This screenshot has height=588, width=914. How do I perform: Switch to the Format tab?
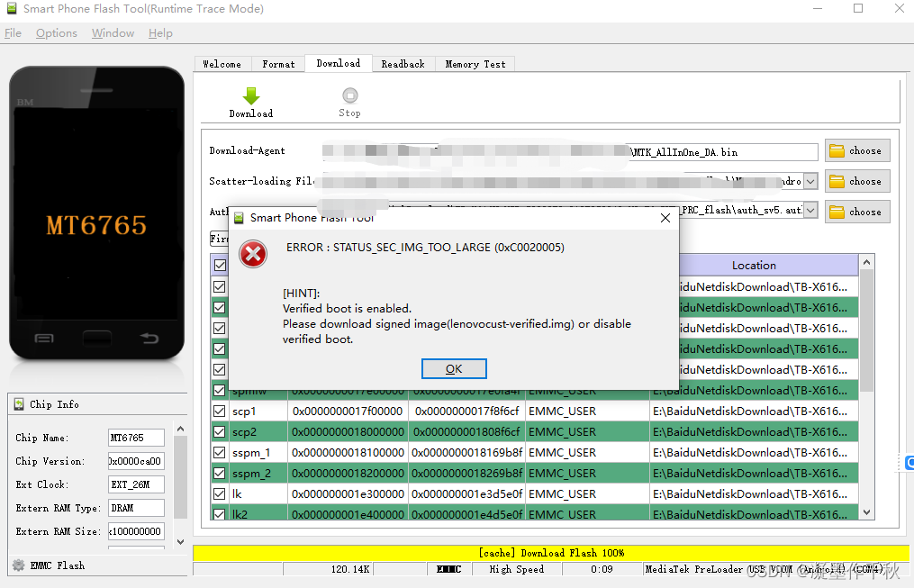278,64
